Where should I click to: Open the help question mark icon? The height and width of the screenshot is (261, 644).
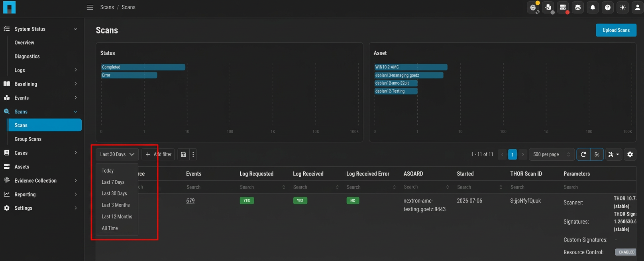608,8
